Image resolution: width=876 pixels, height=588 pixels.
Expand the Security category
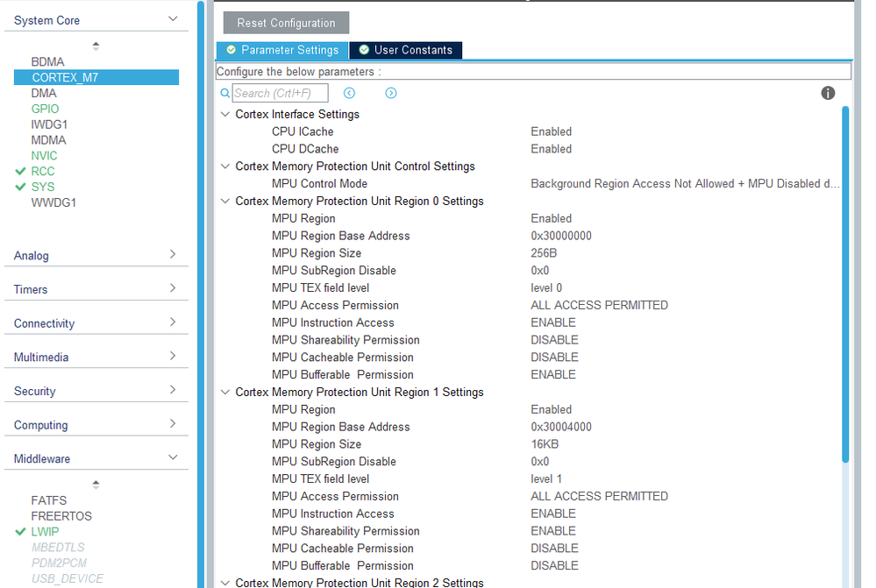[x=173, y=390]
